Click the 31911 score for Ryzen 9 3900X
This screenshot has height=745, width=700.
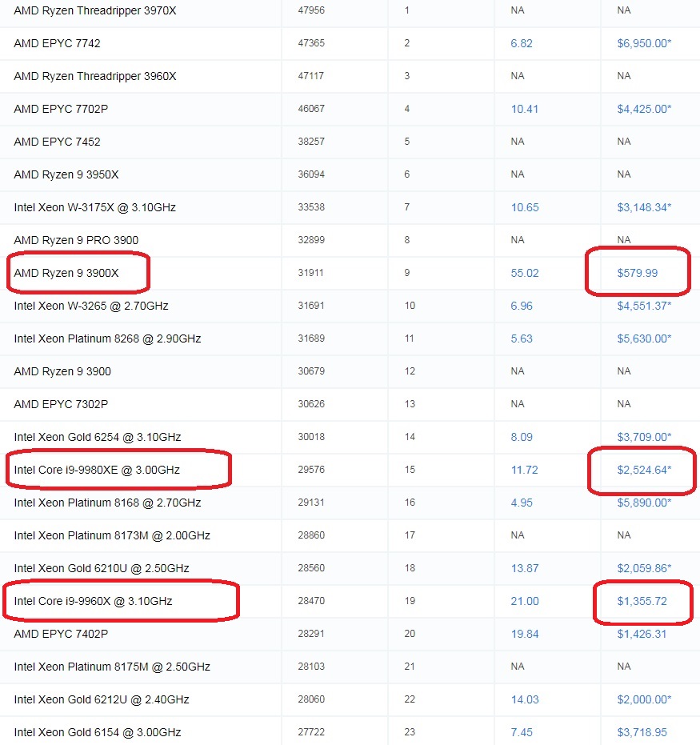tap(310, 272)
